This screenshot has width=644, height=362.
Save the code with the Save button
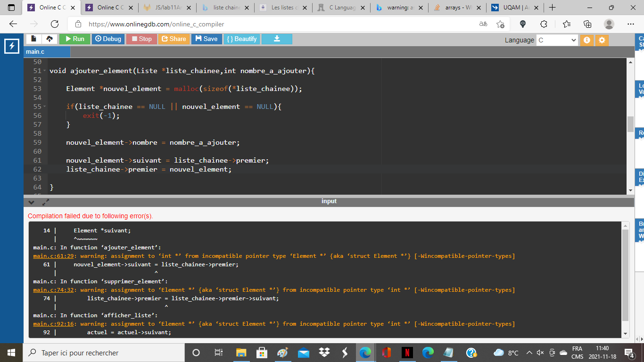click(x=206, y=39)
